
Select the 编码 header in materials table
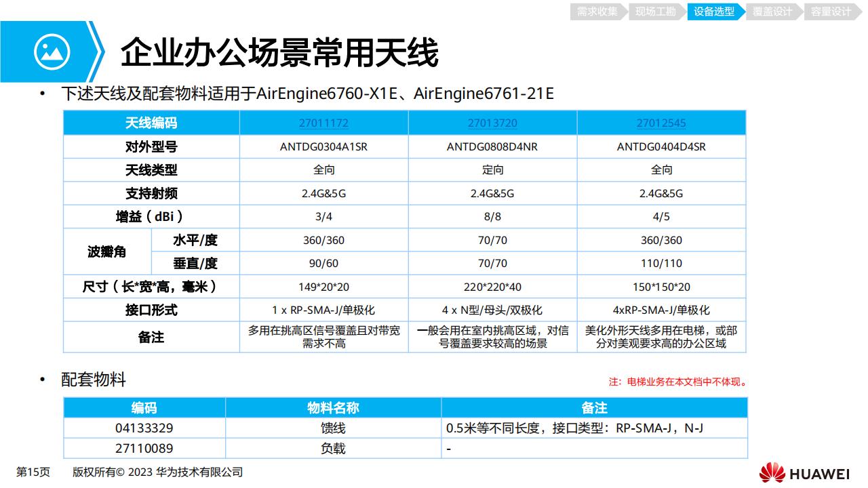point(144,407)
